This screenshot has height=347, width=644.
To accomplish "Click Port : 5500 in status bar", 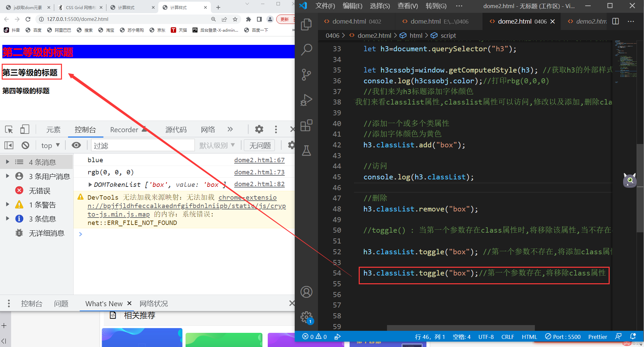I will click(x=563, y=337).
